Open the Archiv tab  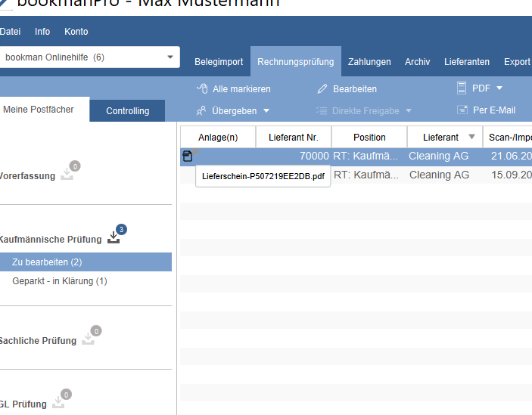point(417,62)
